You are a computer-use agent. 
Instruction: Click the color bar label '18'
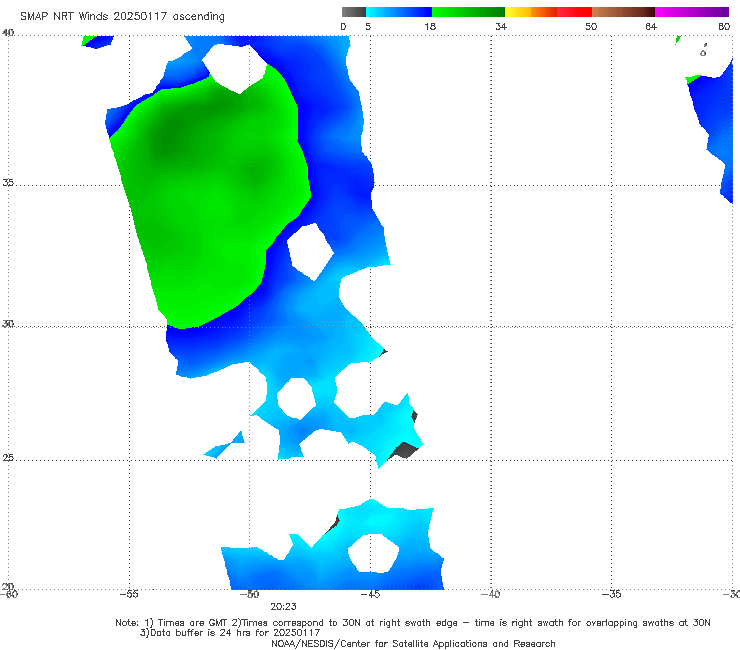(x=430, y=26)
